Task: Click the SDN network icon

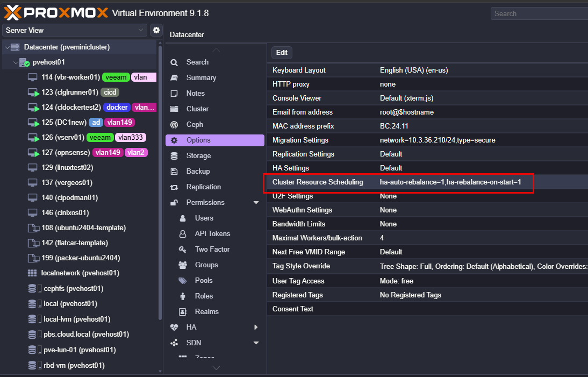Action: point(174,343)
